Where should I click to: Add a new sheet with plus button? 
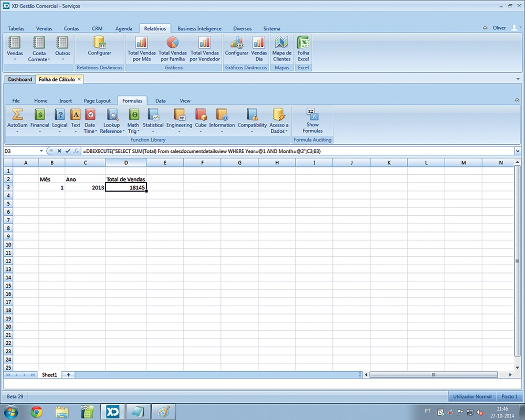point(68,375)
